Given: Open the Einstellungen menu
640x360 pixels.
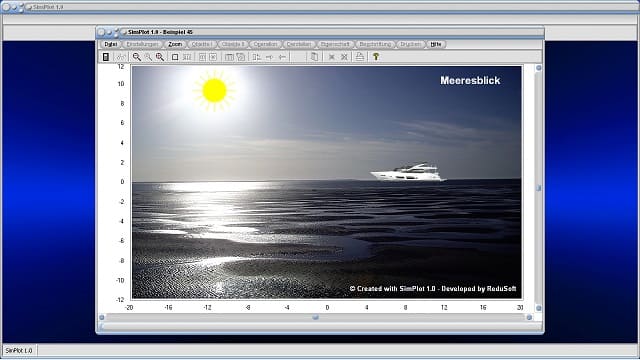Looking at the screenshot, I should pyautogui.click(x=142, y=44).
